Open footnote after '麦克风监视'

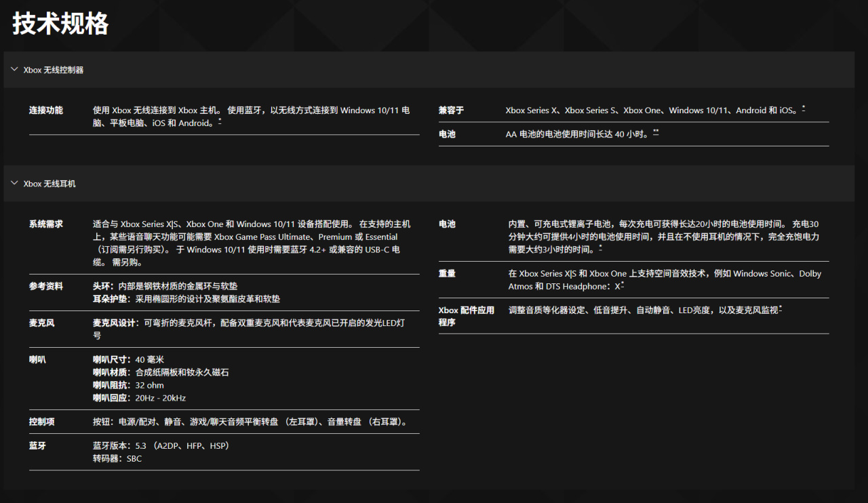(x=781, y=308)
